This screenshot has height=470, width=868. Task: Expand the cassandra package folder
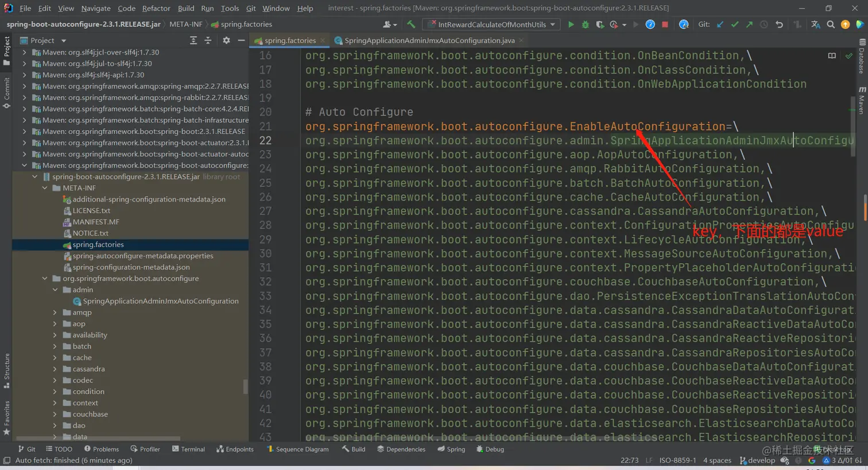[55, 369]
